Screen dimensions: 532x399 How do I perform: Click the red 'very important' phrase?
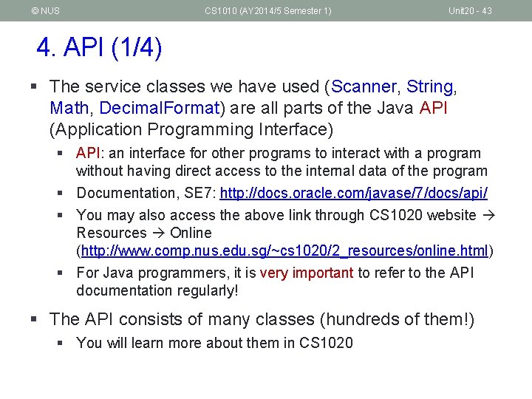[307, 273]
